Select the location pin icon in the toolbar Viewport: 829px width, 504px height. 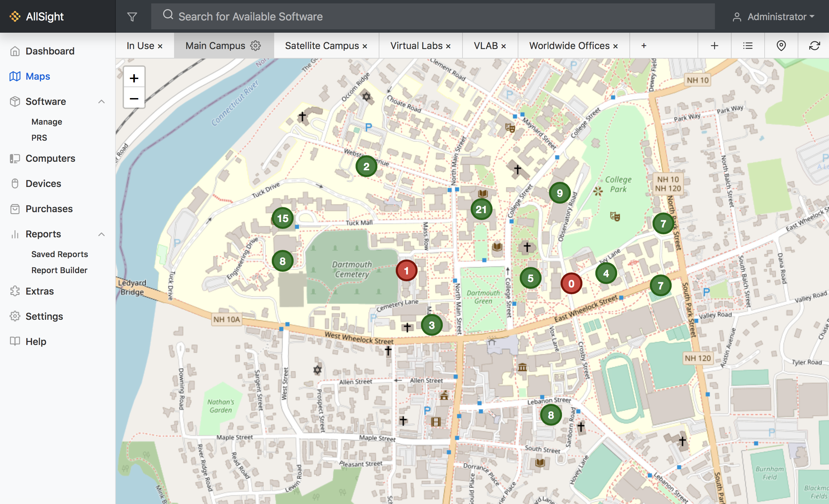(781, 45)
